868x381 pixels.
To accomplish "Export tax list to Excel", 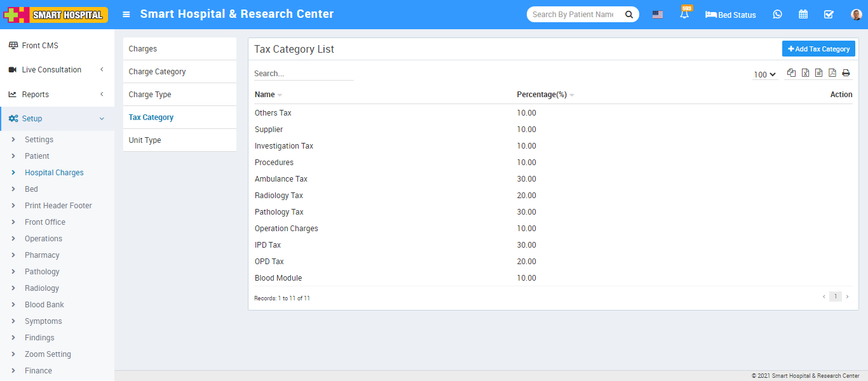I will pos(805,73).
